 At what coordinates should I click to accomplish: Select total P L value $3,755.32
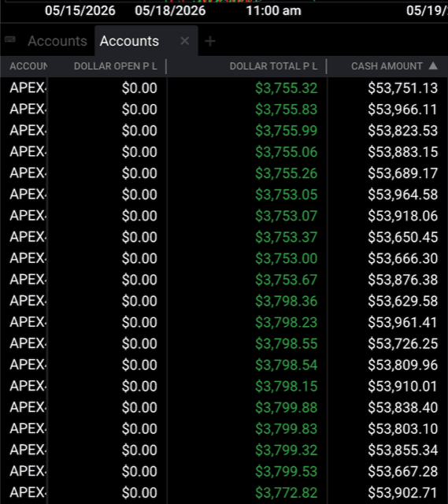click(x=286, y=88)
